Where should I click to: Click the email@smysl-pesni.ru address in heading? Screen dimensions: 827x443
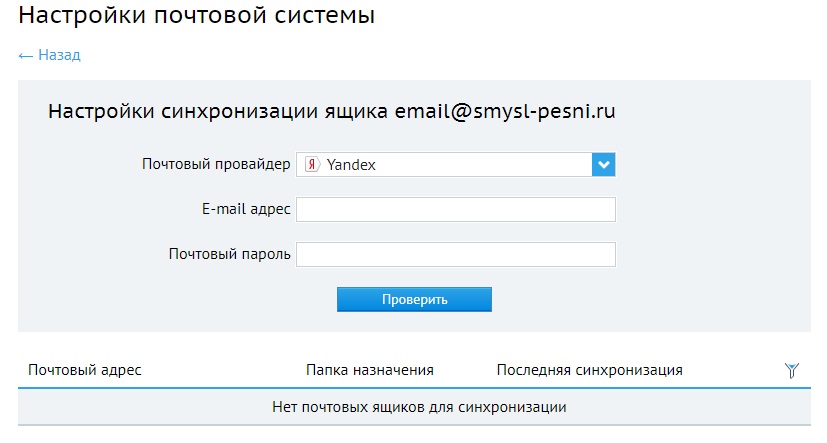(x=505, y=111)
